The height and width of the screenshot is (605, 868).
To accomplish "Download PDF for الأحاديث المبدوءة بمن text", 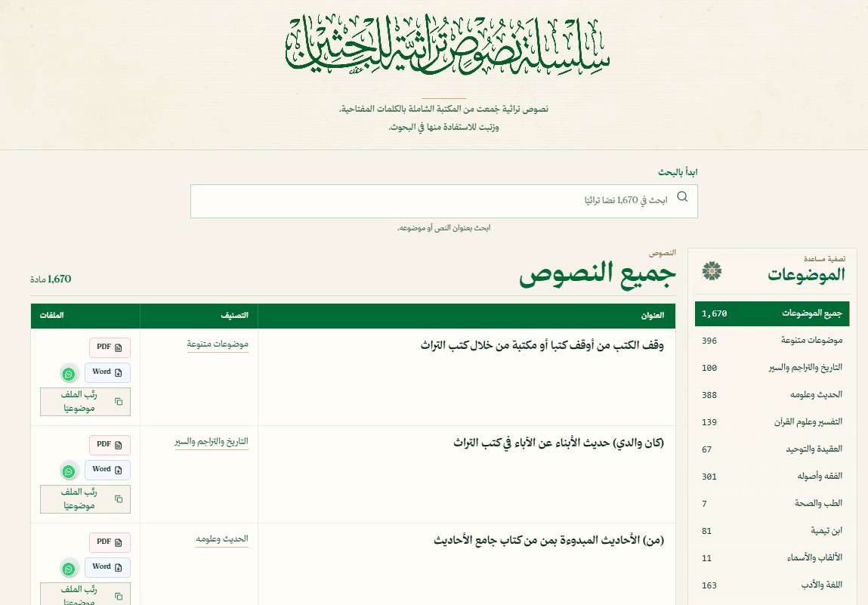I will click(x=110, y=542).
